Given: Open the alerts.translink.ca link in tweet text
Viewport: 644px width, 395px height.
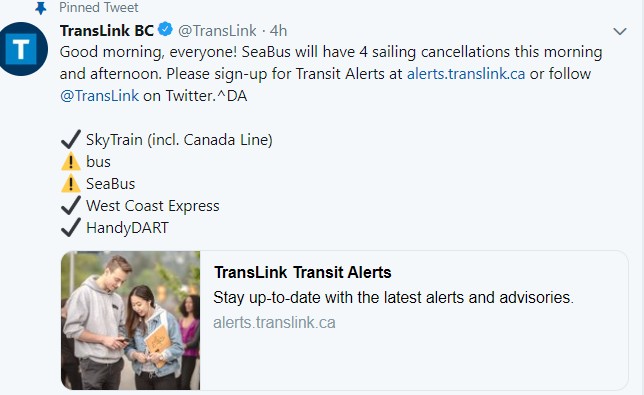Looking at the screenshot, I should pyautogui.click(x=466, y=74).
